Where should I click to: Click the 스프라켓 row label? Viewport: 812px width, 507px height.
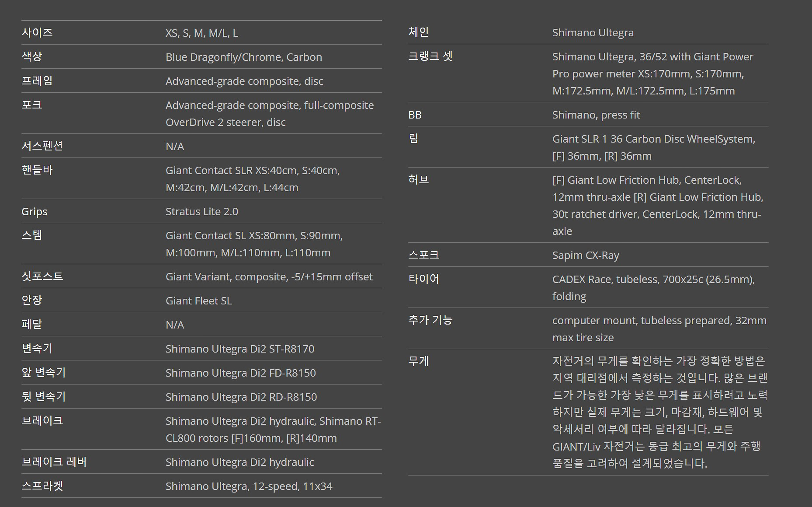tap(42, 486)
